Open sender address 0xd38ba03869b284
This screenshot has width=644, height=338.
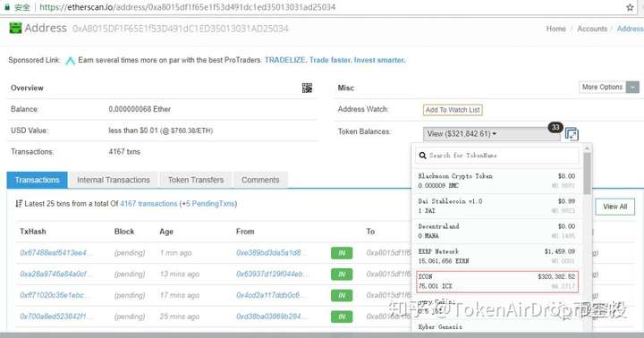[272, 317]
